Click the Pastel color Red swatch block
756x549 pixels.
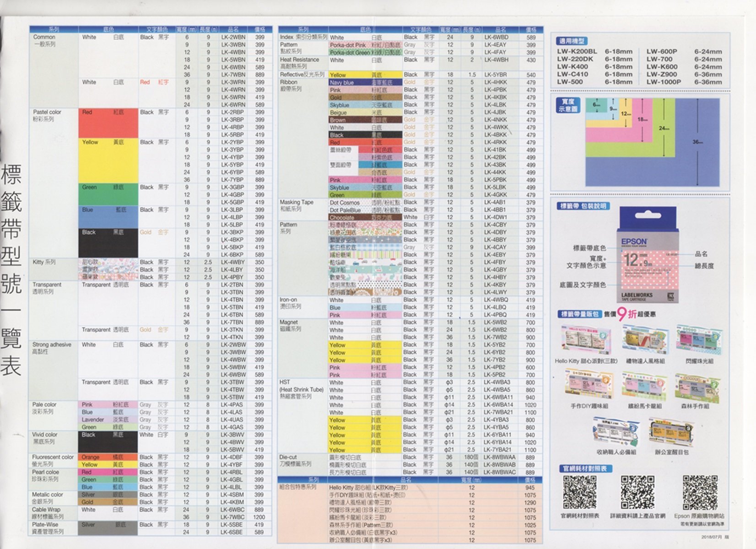click(x=108, y=123)
